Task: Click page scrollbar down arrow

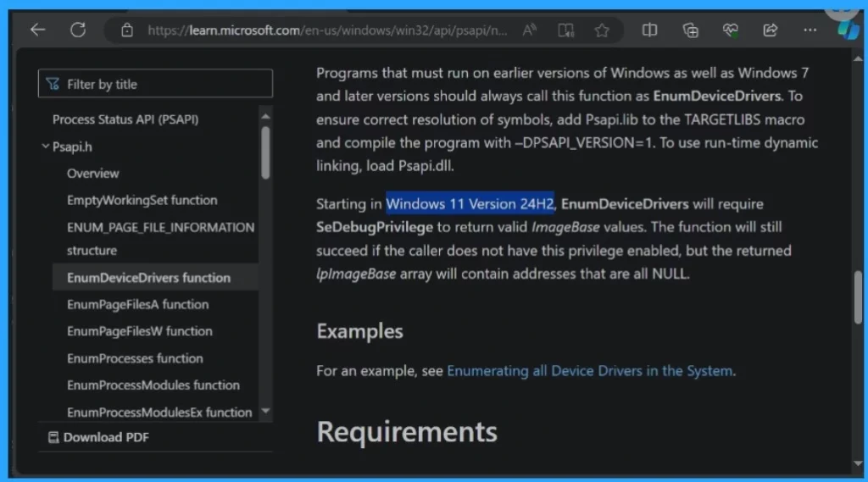Action: pos(858,463)
